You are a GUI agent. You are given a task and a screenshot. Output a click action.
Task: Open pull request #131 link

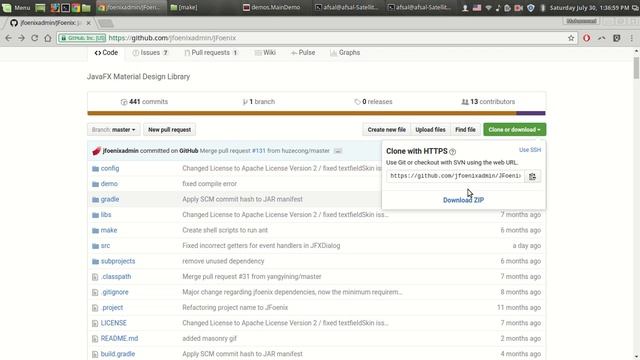(258, 151)
